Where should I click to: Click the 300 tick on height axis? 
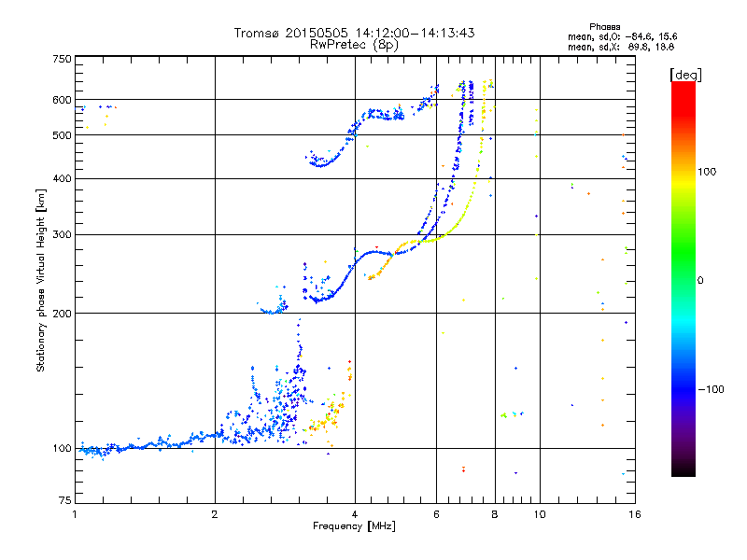[x=61, y=234]
